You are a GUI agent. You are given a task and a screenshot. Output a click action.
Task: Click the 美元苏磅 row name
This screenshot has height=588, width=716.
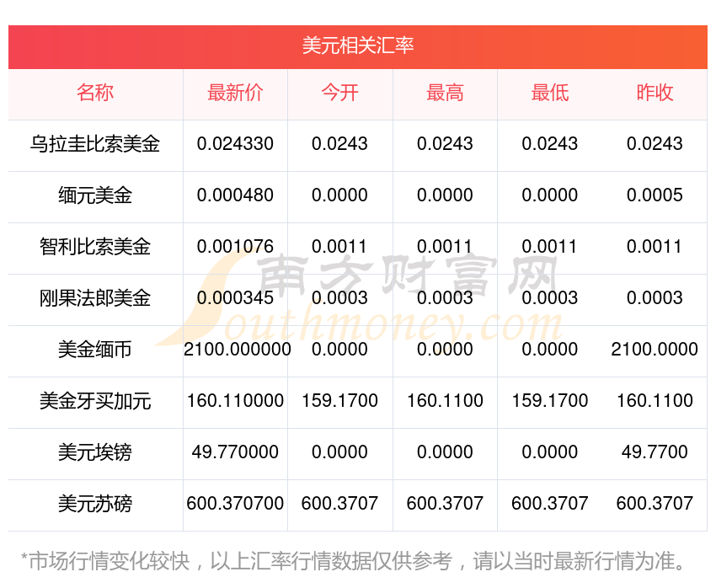[95, 504]
